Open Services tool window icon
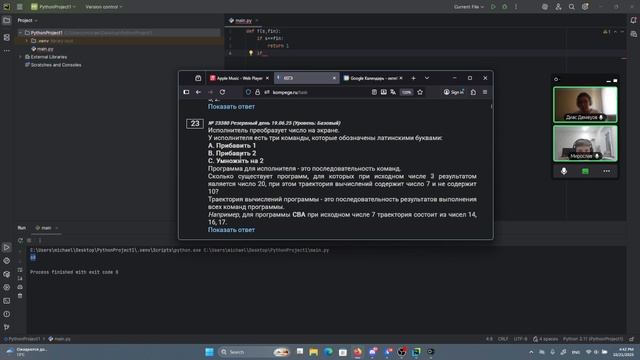This screenshot has height=360, width=640. pos(7,287)
